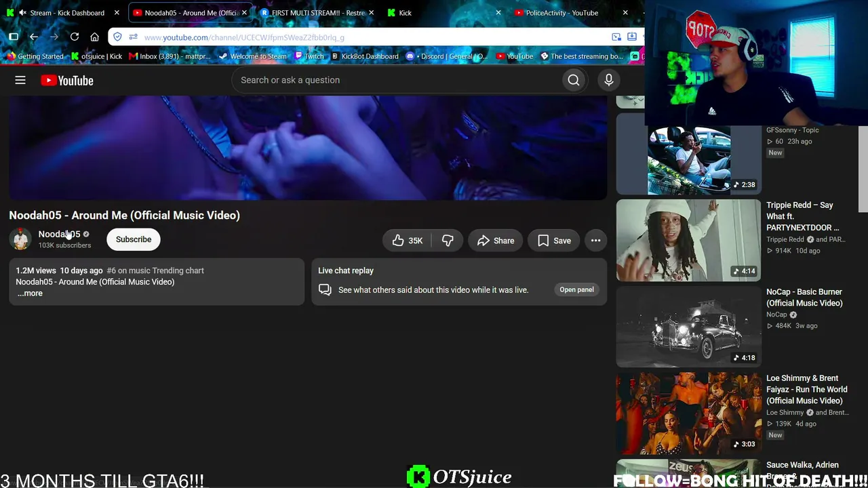
Task: Open the Discord General bookmark
Action: pyautogui.click(x=447, y=56)
